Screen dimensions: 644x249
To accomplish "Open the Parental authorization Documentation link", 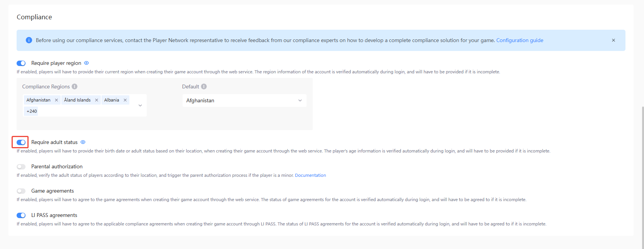I will tap(310, 175).
